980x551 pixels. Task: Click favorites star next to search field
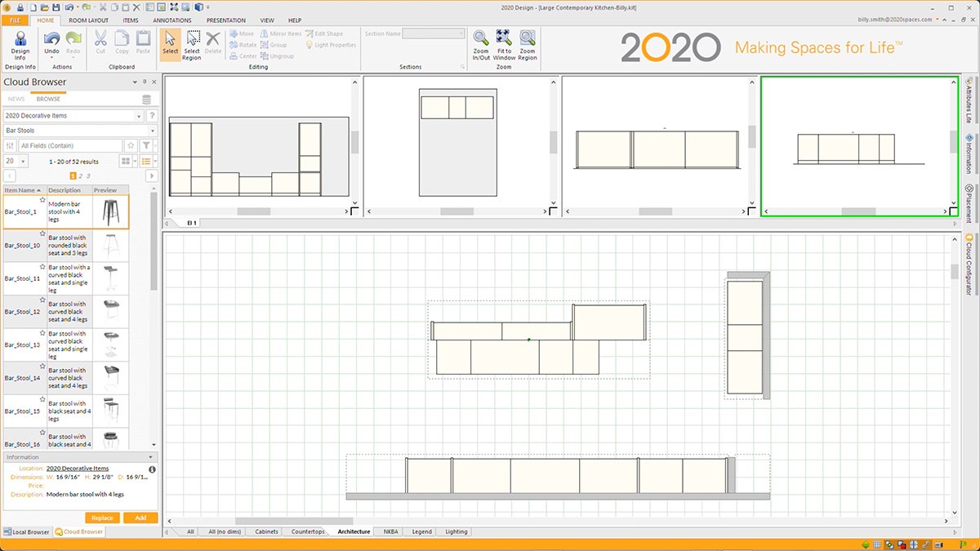coord(131,145)
